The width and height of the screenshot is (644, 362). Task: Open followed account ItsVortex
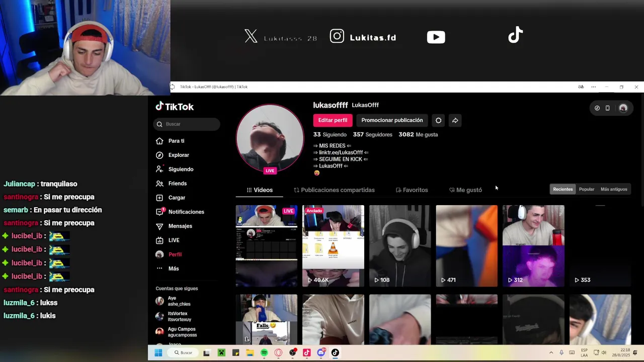point(174,316)
